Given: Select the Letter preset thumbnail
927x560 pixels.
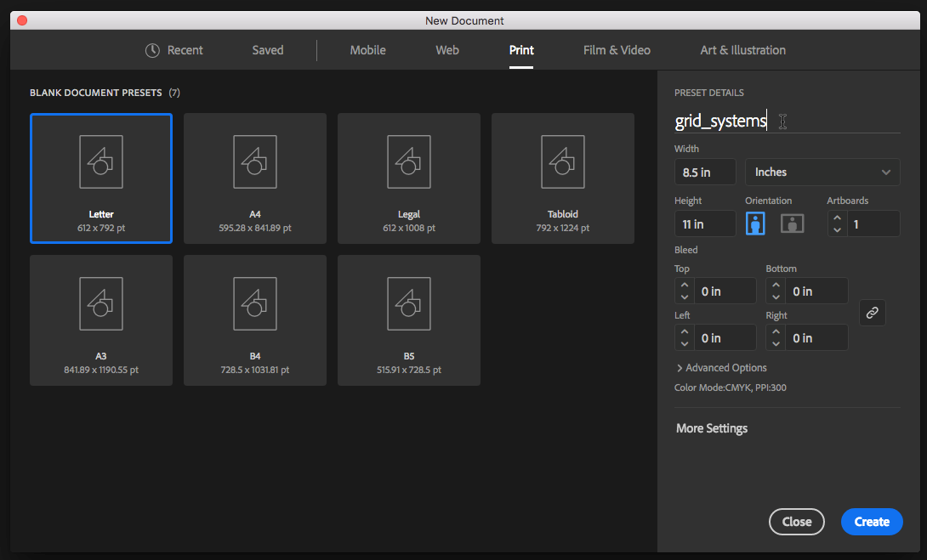Looking at the screenshot, I should point(101,162).
